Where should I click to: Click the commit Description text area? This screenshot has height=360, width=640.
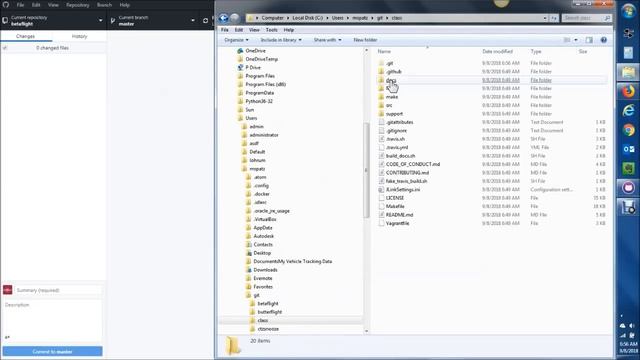pyautogui.click(x=52, y=316)
